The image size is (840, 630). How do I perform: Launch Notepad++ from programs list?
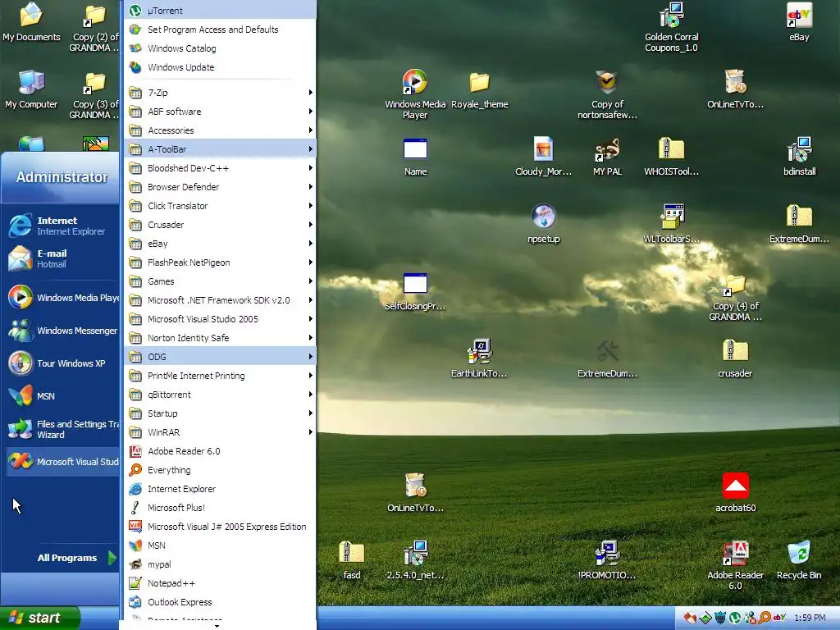pyautogui.click(x=220, y=583)
